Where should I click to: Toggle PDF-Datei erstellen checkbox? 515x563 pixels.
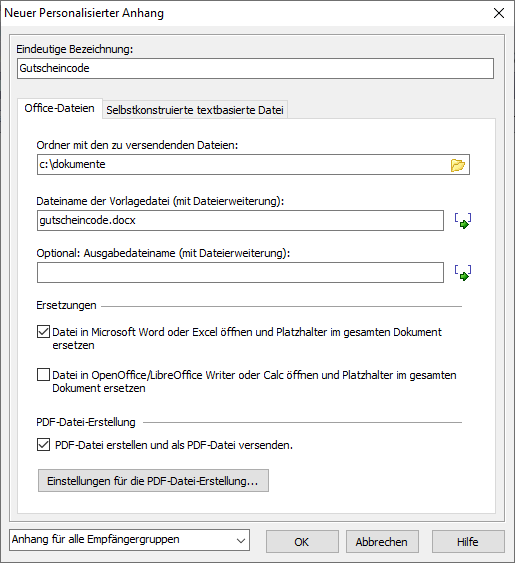43,445
